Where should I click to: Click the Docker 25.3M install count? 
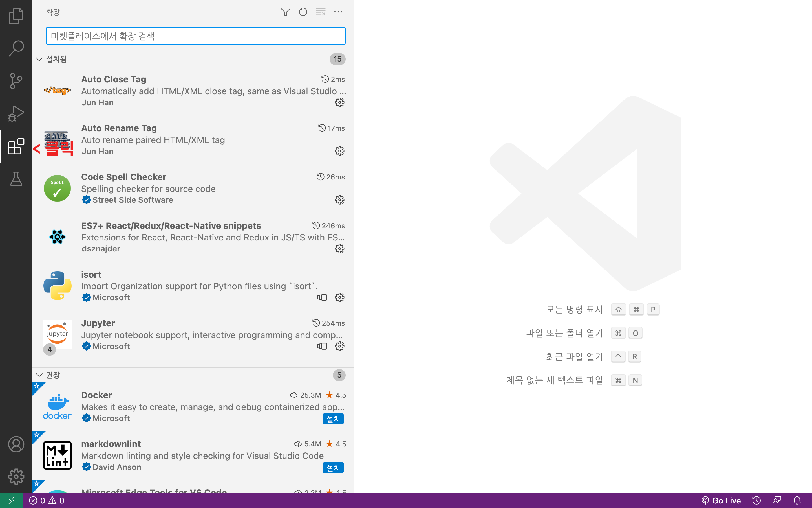(x=305, y=395)
